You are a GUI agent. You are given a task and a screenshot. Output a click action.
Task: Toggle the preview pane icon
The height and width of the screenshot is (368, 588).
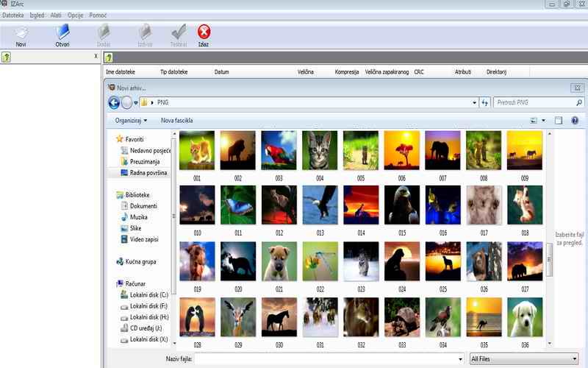tap(559, 120)
